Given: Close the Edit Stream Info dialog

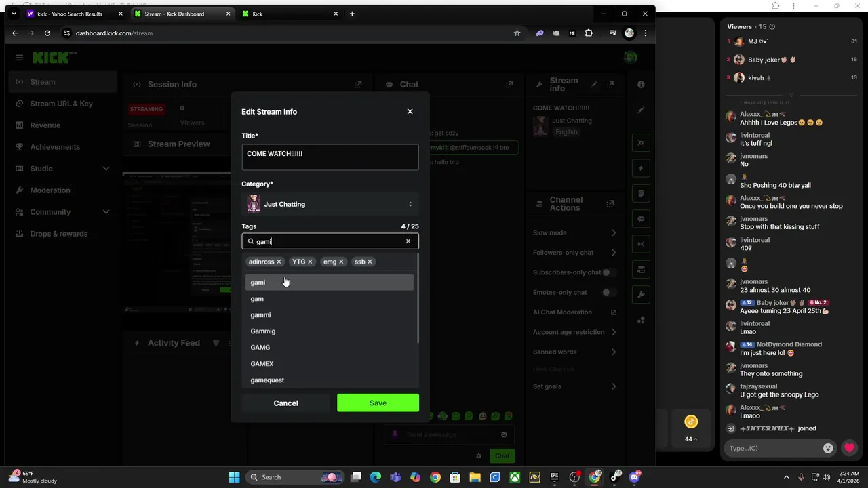Looking at the screenshot, I should (410, 111).
